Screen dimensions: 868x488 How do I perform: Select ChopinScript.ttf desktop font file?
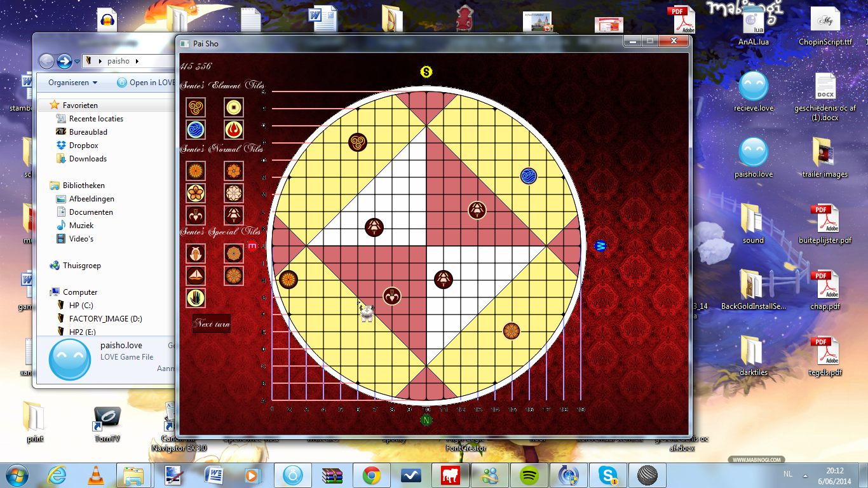(825, 27)
